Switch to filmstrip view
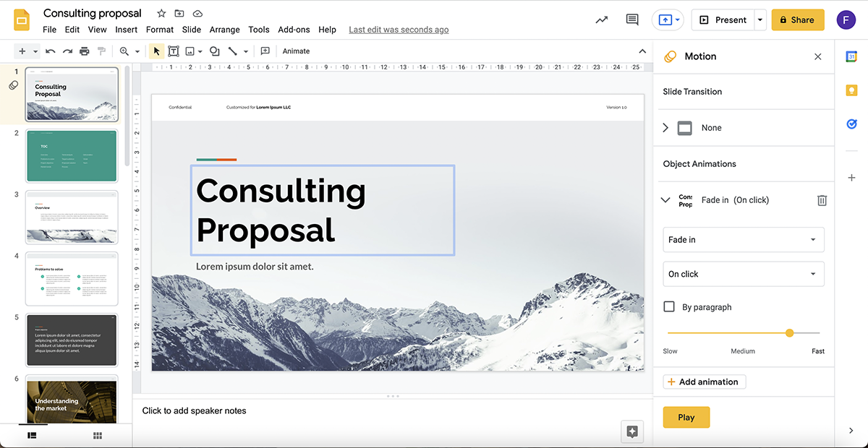Image resolution: width=868 pixels, height=448 pixels. click(x=32, y=436)
